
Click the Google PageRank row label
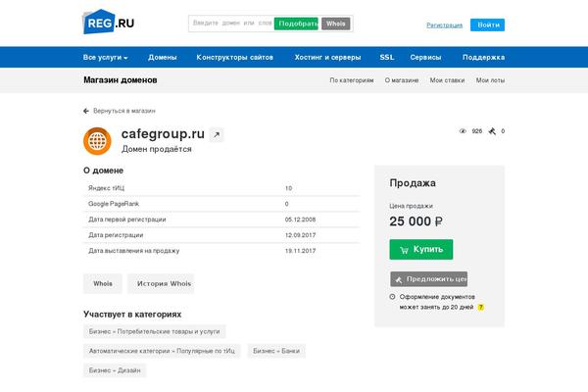[x=114, y=204]
